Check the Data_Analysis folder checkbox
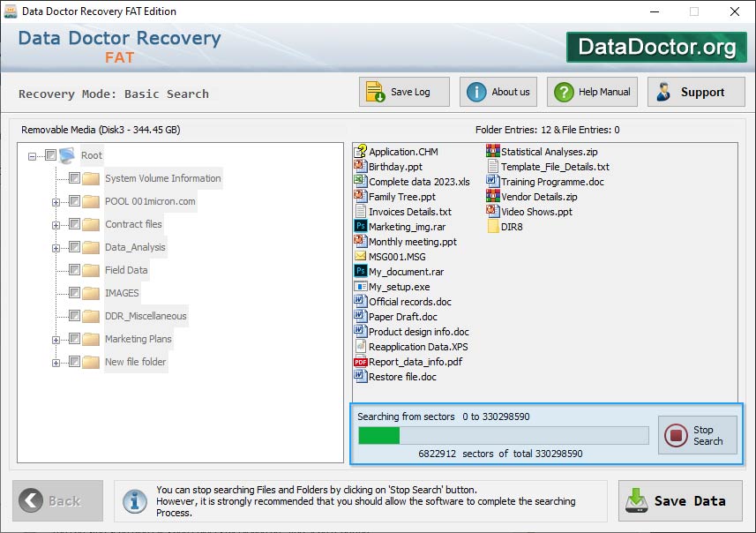This screenshot has height=533, width=756. coord(74,247)
